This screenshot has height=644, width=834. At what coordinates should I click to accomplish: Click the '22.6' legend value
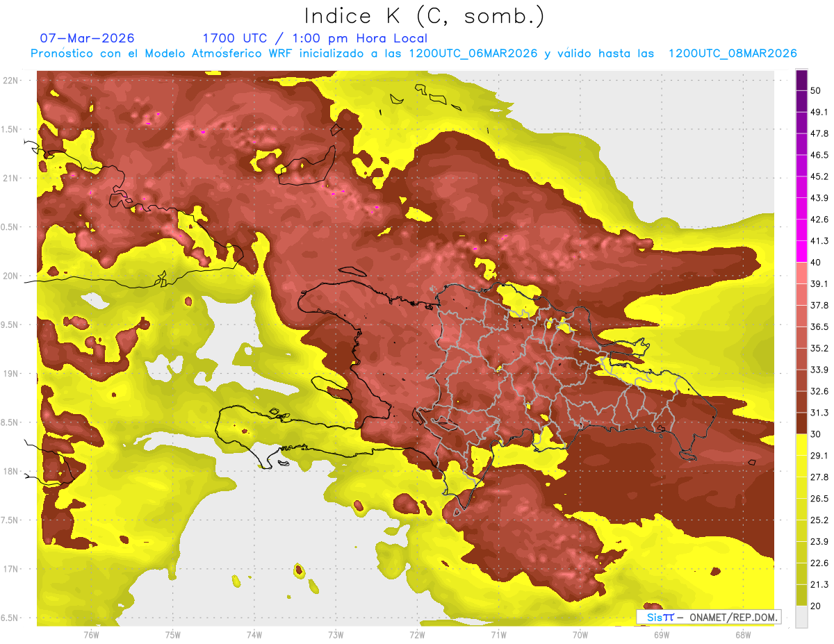pyautogui.click(x=819, y=563)
